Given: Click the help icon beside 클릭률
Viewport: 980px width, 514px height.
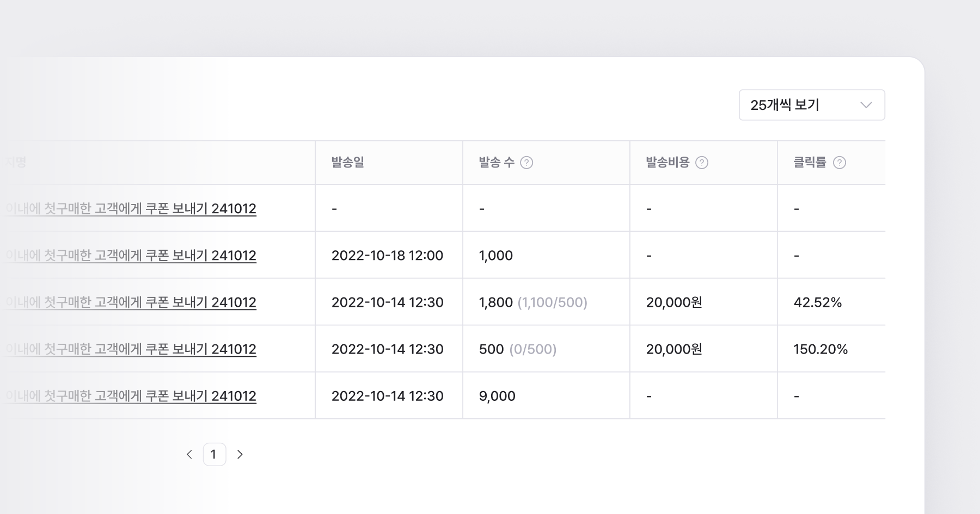Looking at the screenshot, I should (840, 163).
